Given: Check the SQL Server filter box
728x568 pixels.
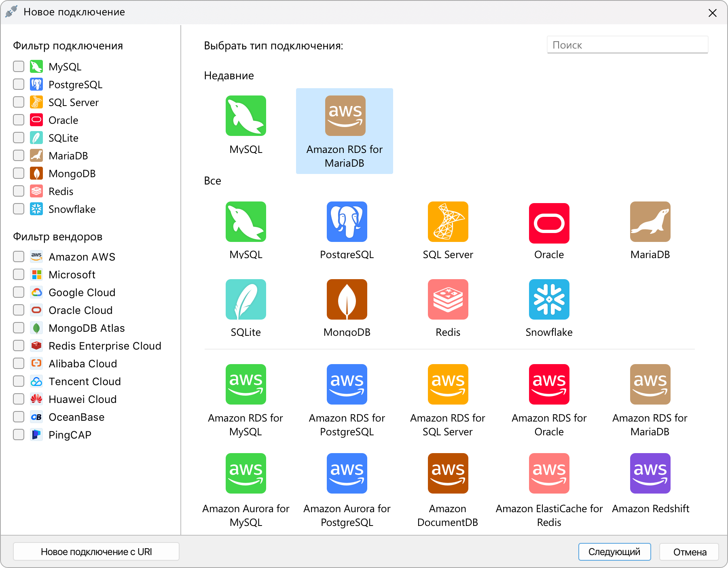Looking at the screenshot, I should coord(19,102).
